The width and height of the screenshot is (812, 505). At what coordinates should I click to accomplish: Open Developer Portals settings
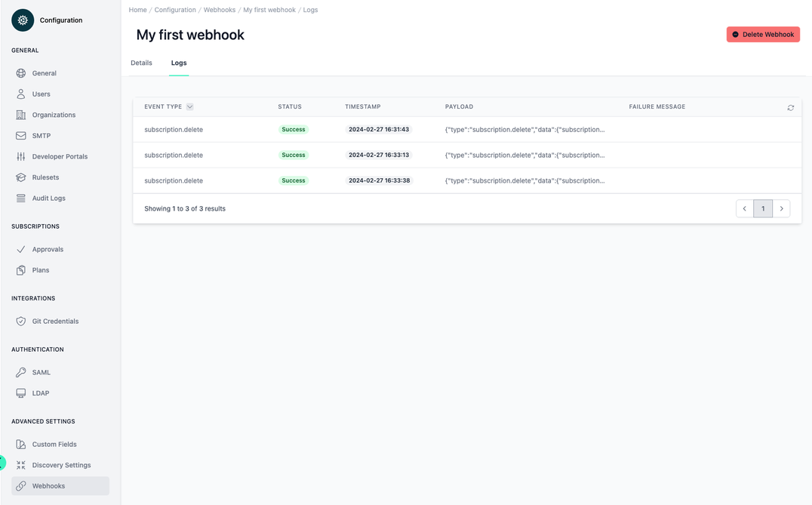(59, 156)
